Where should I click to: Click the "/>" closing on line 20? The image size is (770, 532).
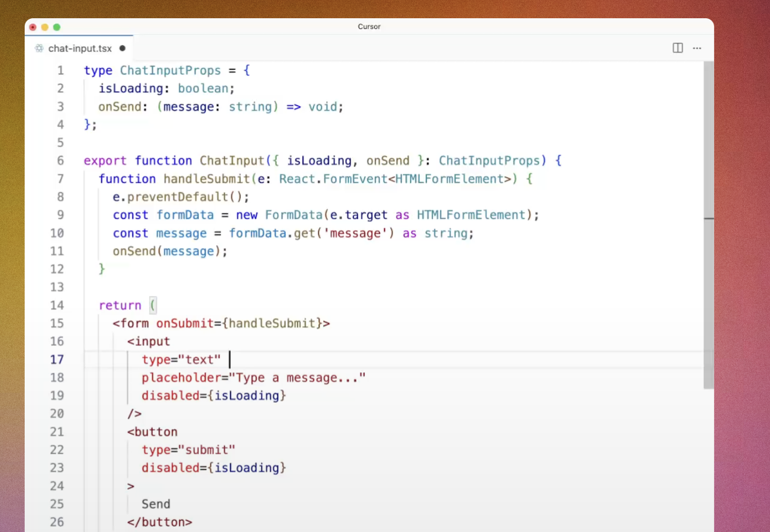click(x=135, y=413)
